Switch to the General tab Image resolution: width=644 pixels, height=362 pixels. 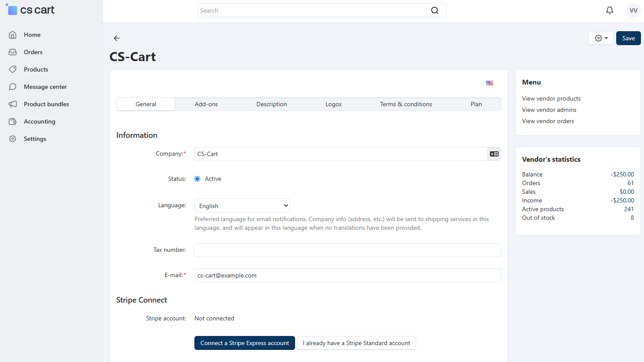146,104
